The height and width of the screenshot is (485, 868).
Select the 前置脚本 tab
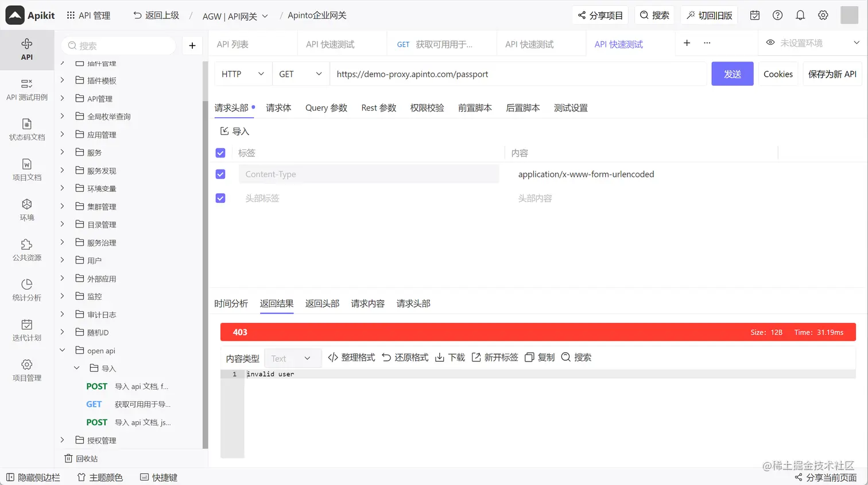(475, 108)
